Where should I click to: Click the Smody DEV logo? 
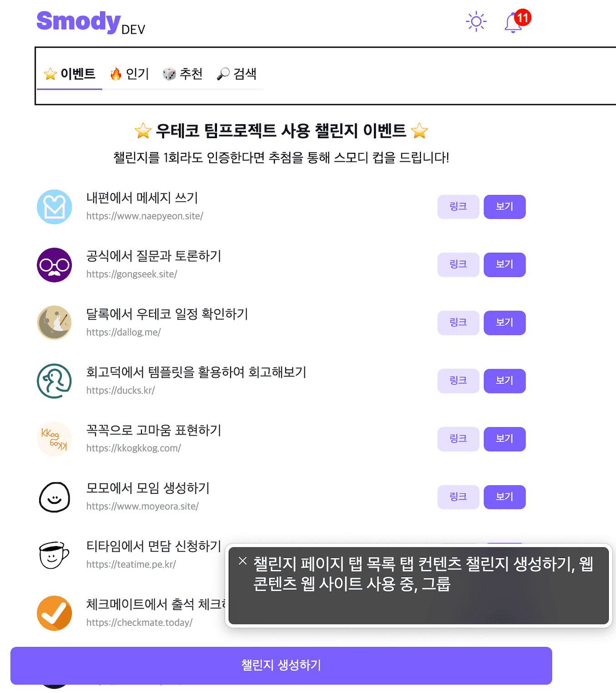pyautogui.click(x=90, y=22)
